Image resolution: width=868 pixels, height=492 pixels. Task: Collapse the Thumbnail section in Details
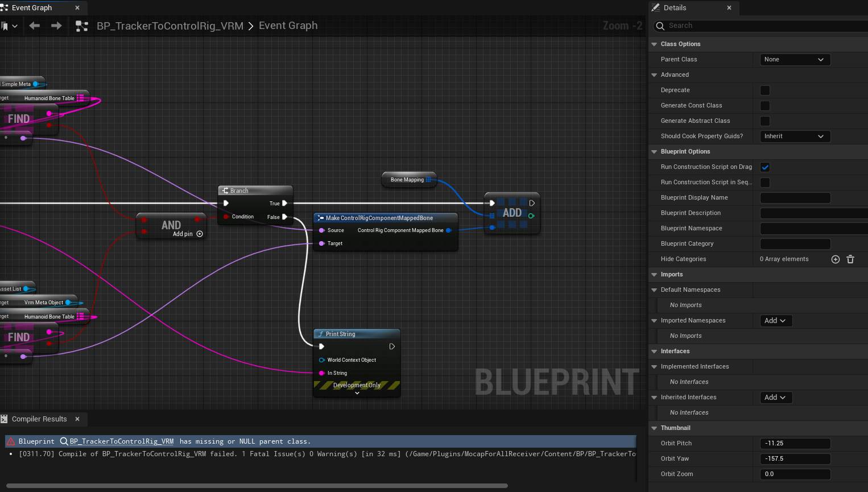click(x=654, y=428)
